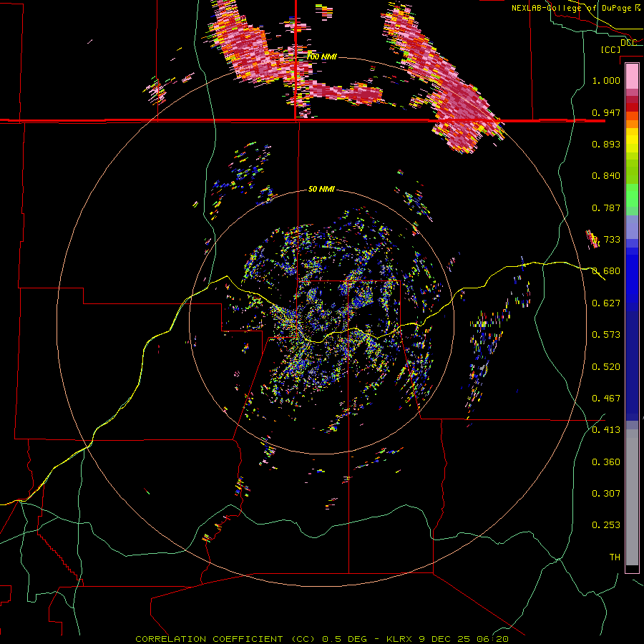Click the [CC] color scale label
Screen dimensions: 644x644
tap(610, 49)
